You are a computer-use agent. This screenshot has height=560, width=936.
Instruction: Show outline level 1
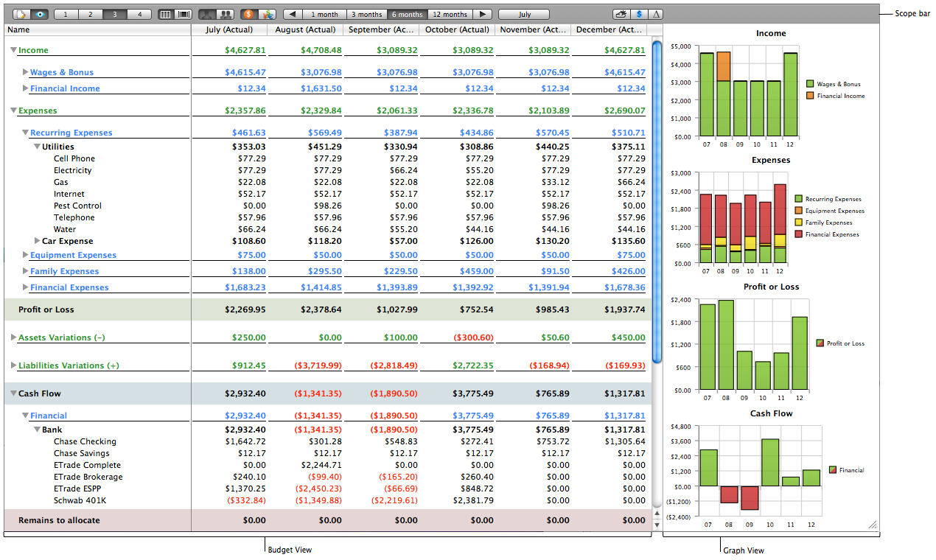(66, 14)
